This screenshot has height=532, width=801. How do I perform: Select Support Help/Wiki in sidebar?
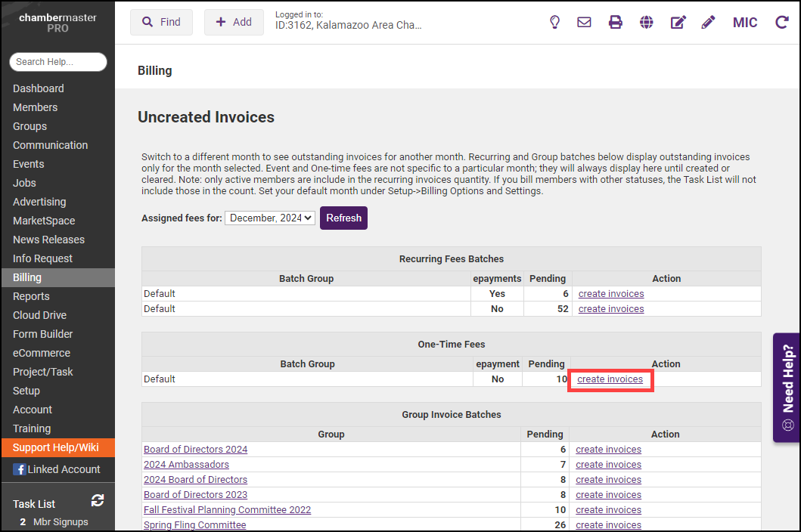tap(56, 447)
